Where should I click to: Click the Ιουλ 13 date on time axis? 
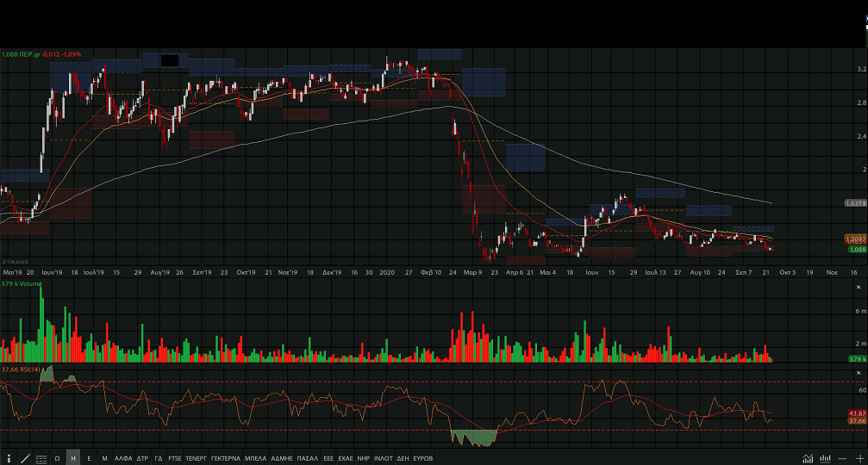click(655, 273)
